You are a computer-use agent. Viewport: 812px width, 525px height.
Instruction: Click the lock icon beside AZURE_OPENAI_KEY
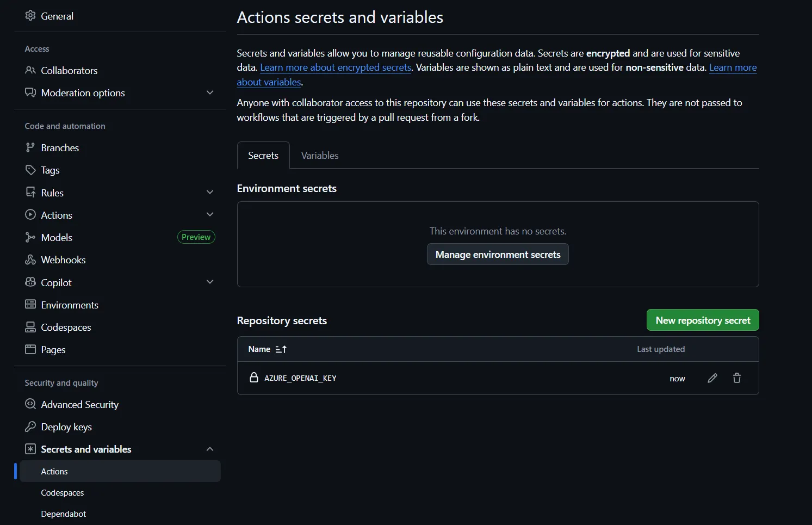254,378
